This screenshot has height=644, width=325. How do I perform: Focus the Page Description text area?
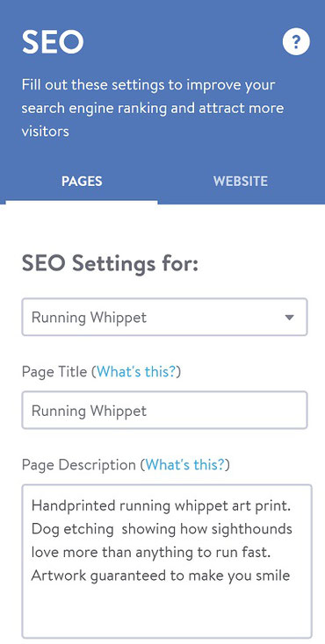tap(167, 562)
